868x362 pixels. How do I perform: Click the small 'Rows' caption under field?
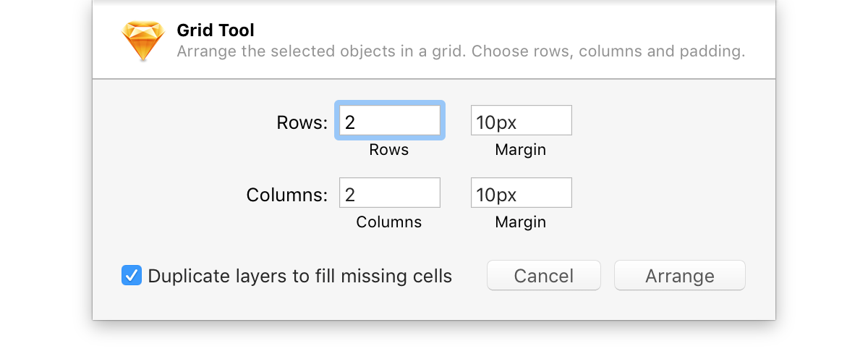coord(389,150)
